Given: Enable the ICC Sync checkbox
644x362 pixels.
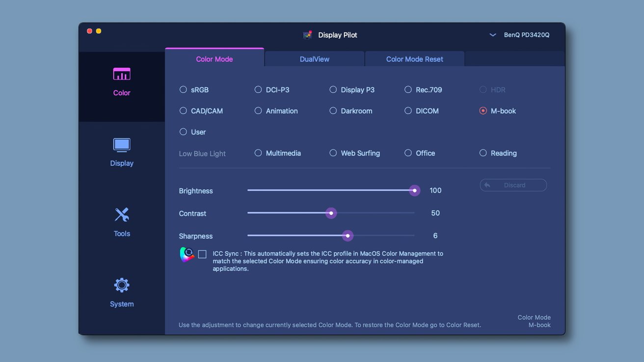Looking at the screenshot, I should point(202,254).
